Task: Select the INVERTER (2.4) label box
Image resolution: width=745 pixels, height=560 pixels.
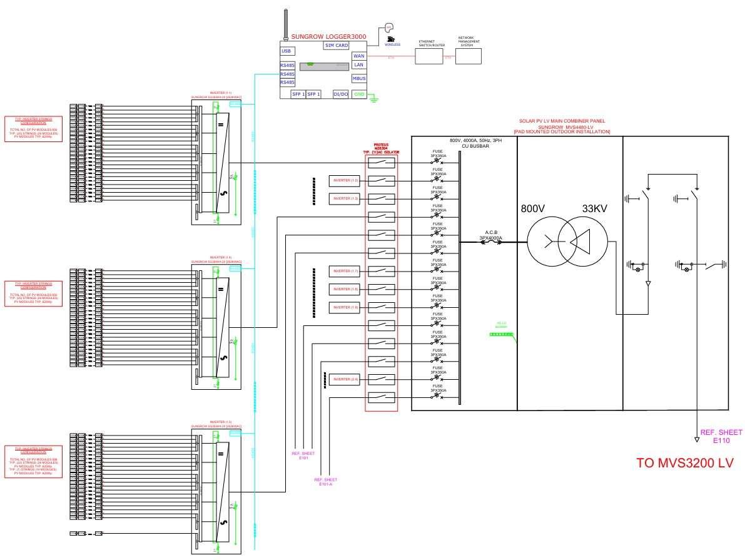Action: click(x=346, y=380)
